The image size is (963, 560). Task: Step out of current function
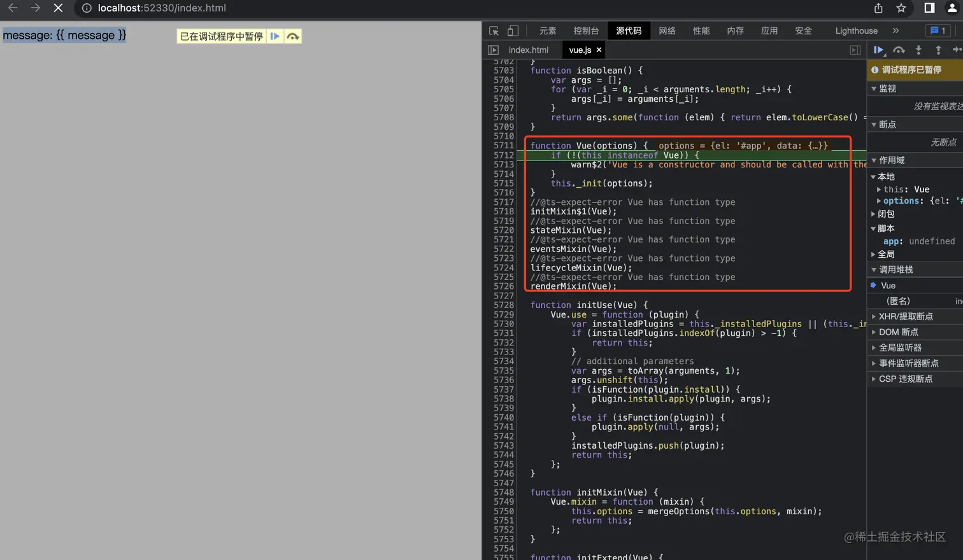click(938, 50)
